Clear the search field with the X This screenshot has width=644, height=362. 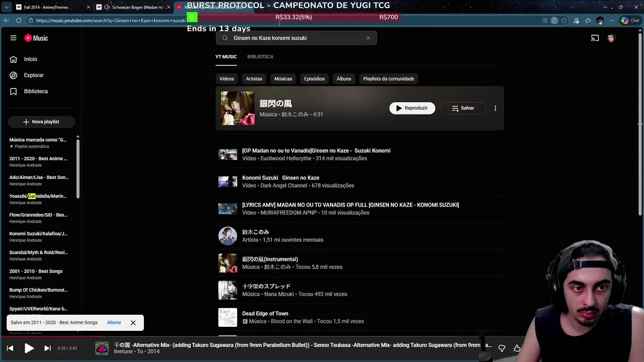point(368,38)
